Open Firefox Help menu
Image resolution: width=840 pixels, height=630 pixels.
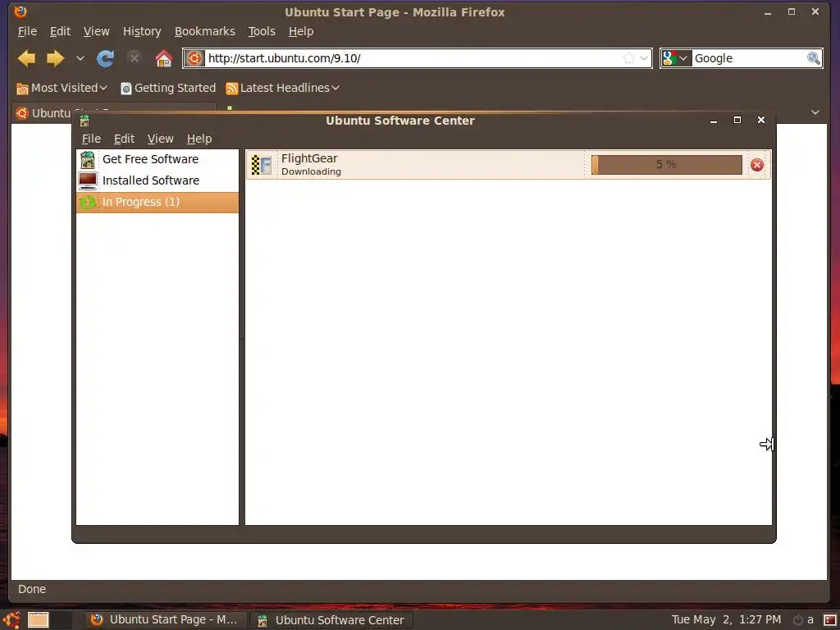(301, 32)
